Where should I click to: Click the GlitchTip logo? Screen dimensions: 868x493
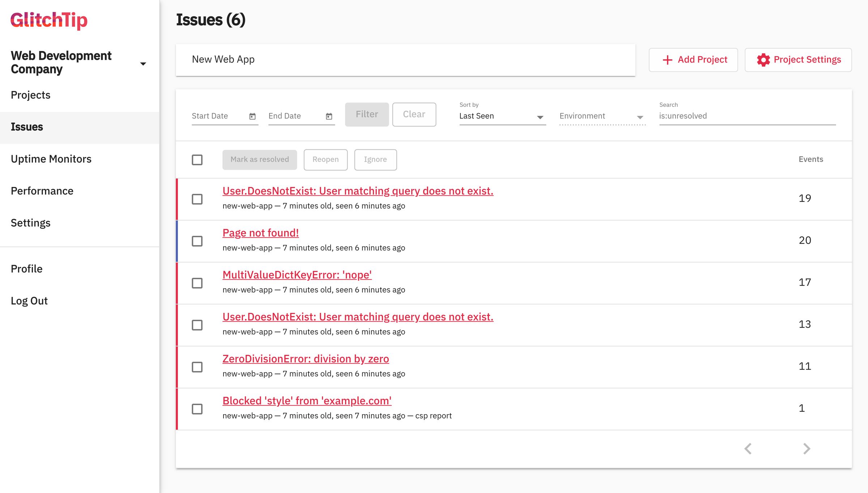click(48, 21)
